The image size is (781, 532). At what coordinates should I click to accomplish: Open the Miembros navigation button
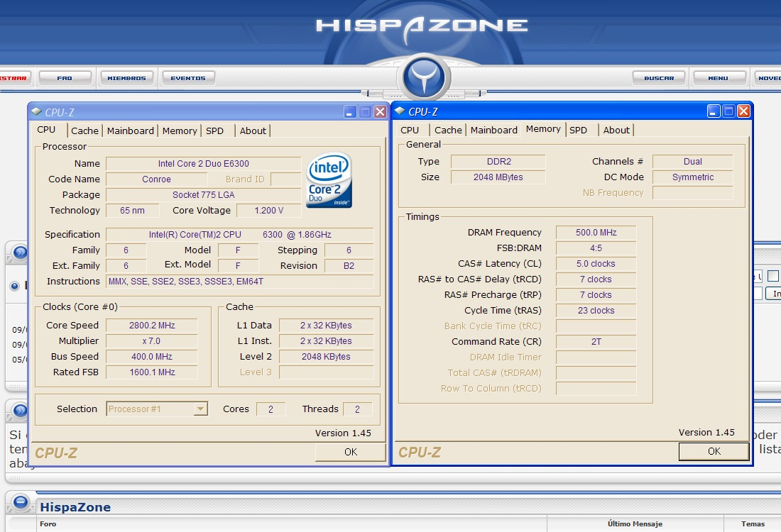(x=126, y=78)
